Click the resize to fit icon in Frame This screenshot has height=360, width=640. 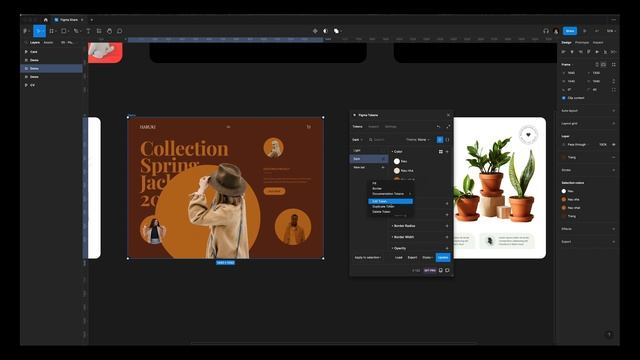613,64
